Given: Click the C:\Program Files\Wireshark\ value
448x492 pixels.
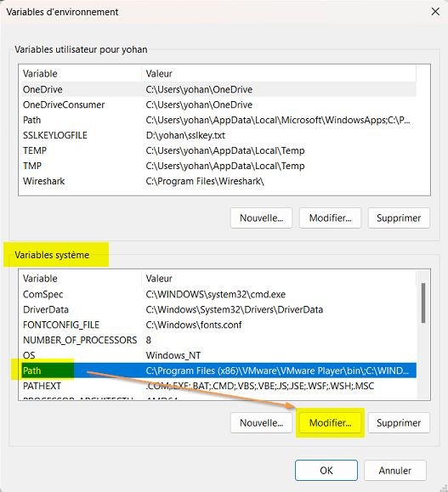Looking at the screenshot, I should tap(205, 181).
